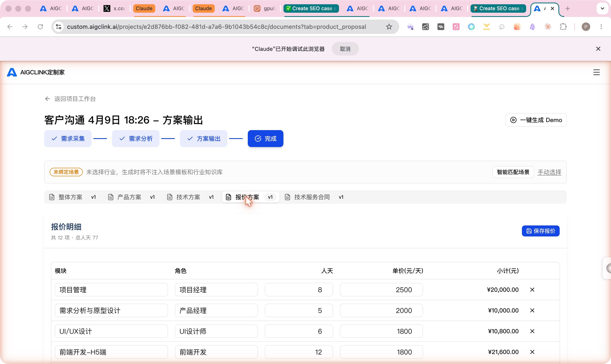Switch to the 整体方案 tab
The width and height of the screenshot is (611, 364).
coord(72,197)
